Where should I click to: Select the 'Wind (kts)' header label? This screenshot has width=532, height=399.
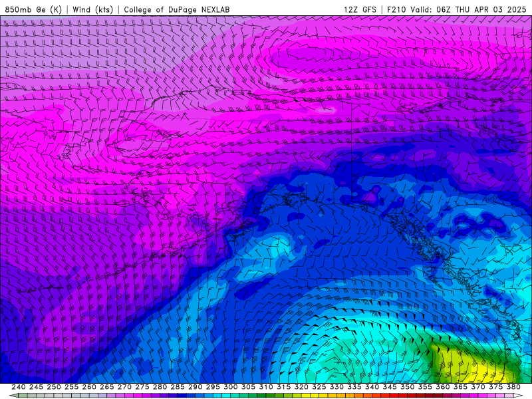tap(92, 9)
